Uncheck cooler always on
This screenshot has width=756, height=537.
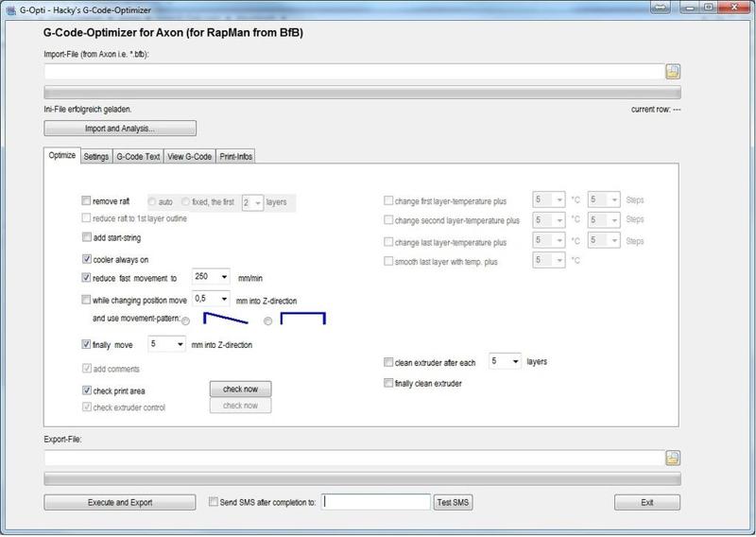pyautogui.click(x=86, y=259)
